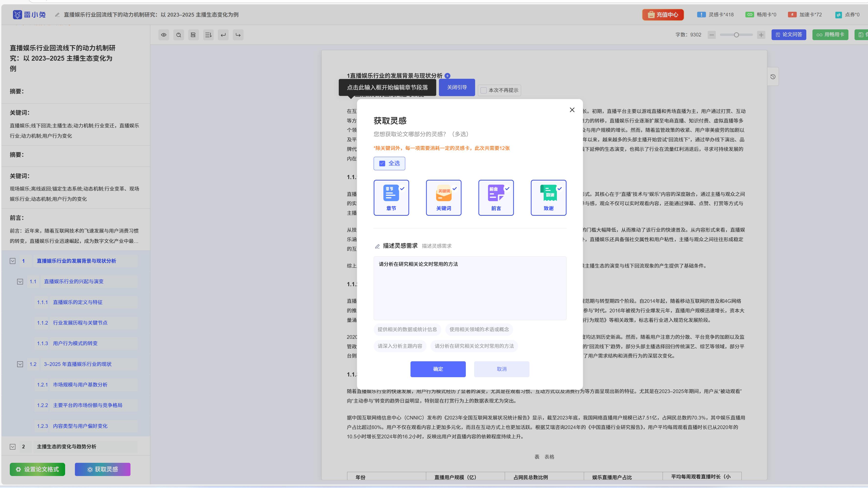
Task: Close the 获取灵感 dialog with X
Action: click(572, 110)
